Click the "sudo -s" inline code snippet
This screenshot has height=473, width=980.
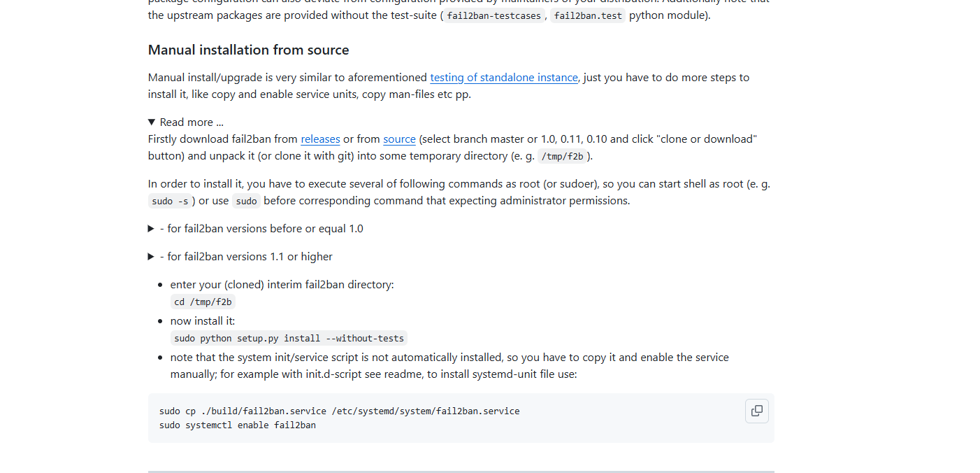click(x=170, y=202)
